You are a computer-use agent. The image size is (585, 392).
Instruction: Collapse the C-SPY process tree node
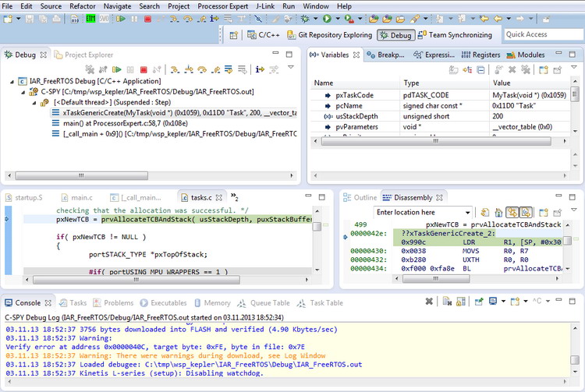23,92
